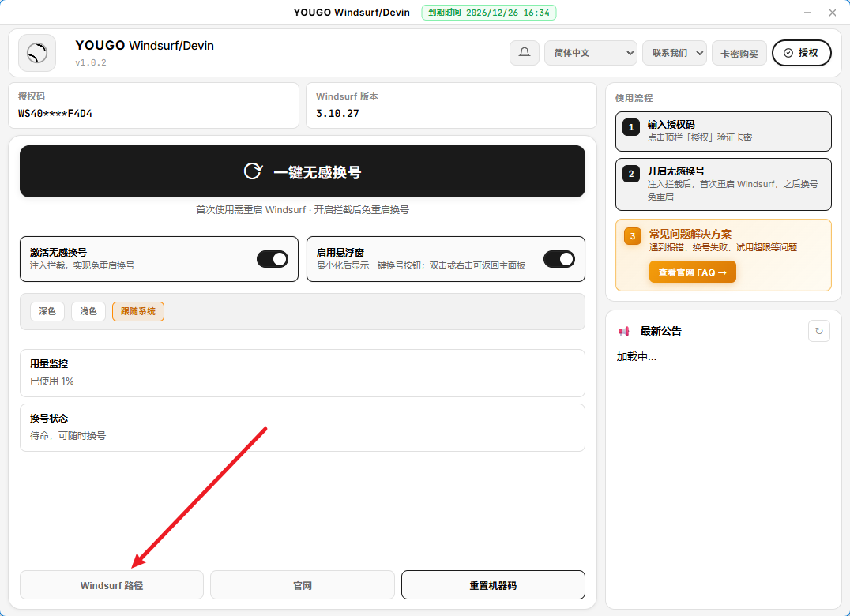Click the 换号状态 status panel
This screenshot has width=850, height=616.
pyautogui.click(x=303, y=427)
